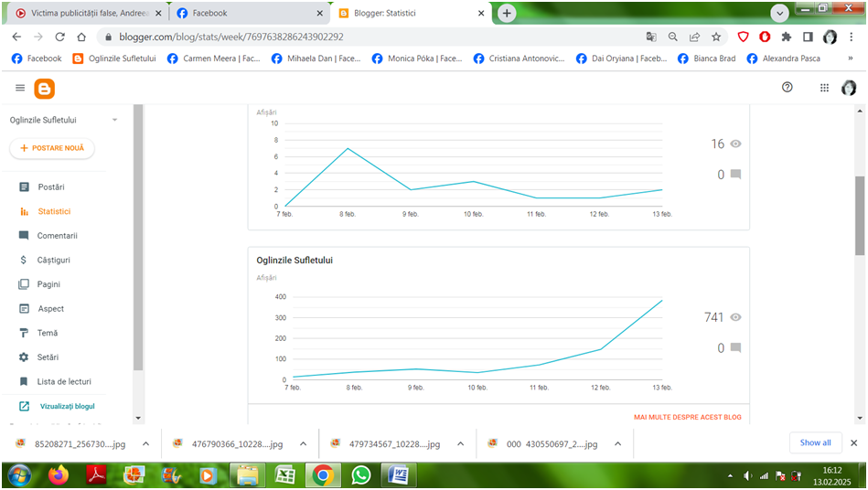This screenshot has width=868, height=490.
Task: Open the Statistici section
Action: pyautogui.click(x=54, y=211)
